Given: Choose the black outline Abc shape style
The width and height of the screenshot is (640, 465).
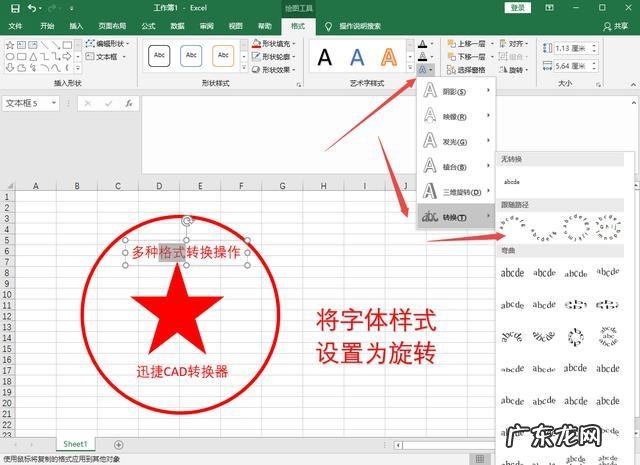Looking at the screenshot, I should pyautogui.click(x=159, y=56).
